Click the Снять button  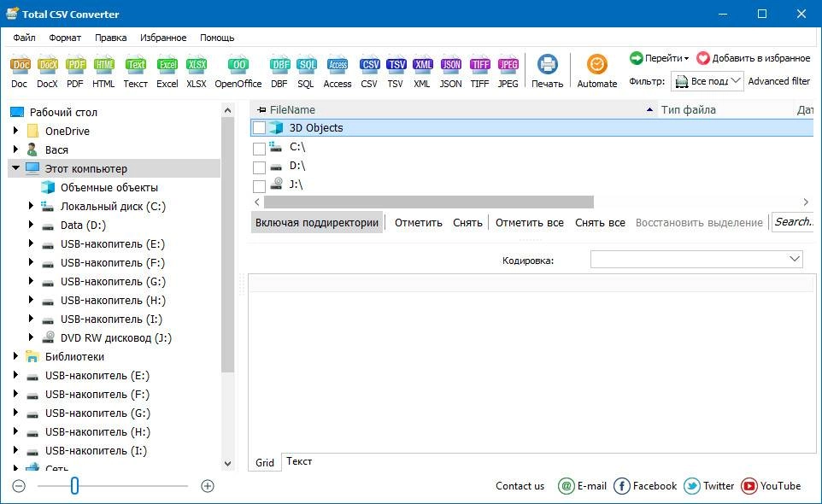(x=467, y=223)
